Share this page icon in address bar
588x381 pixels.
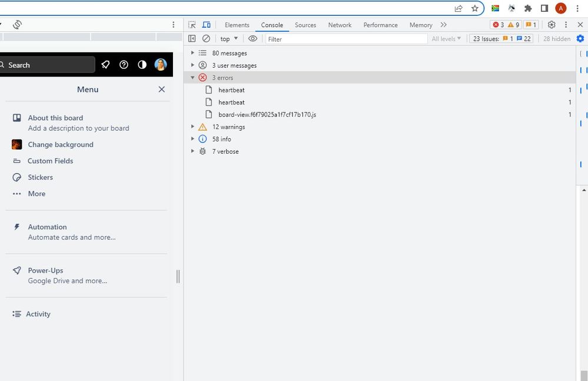[459, 8]
